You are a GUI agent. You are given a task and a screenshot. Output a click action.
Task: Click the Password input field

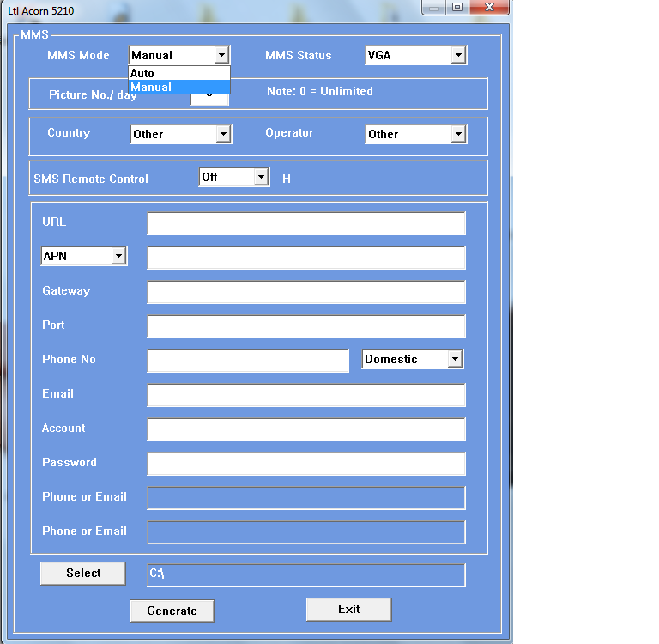pos(305,464)
